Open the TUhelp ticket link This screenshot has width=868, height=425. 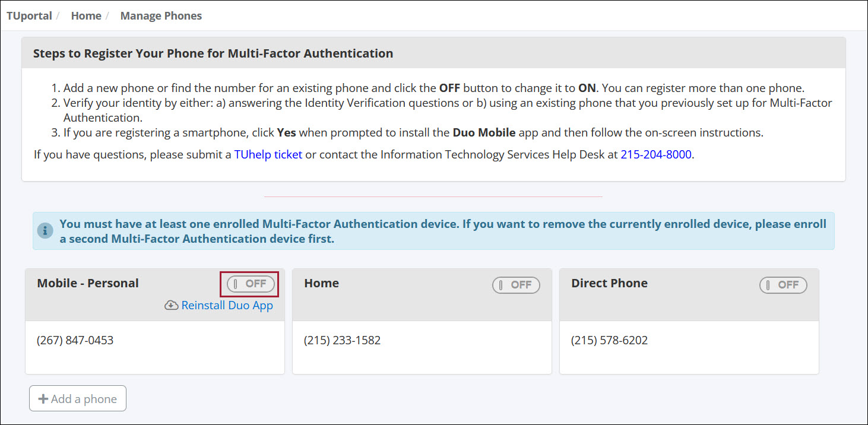(x=268, y=155)
